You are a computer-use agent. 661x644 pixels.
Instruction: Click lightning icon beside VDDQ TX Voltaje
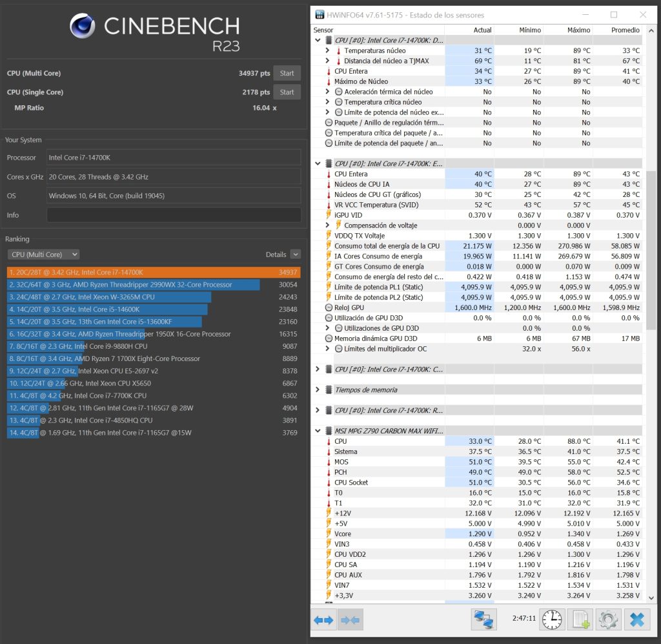coord(329,235)
